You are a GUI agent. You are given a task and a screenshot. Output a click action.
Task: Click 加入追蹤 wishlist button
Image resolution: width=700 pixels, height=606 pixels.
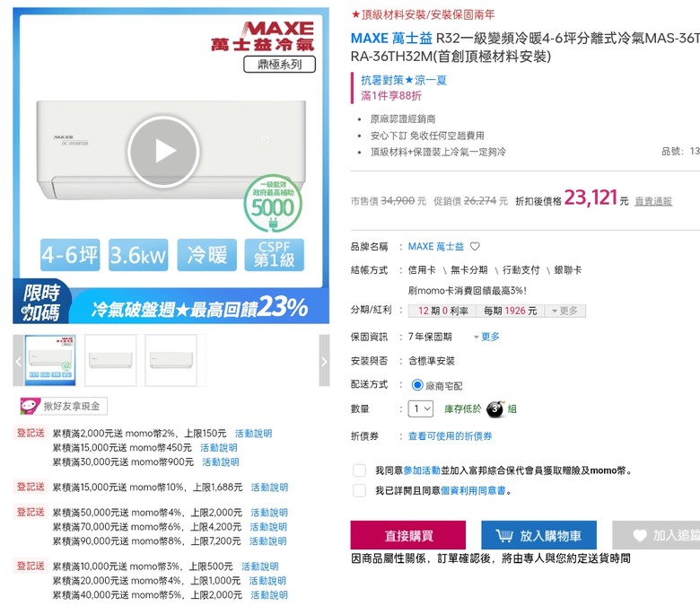pos(656,535)
